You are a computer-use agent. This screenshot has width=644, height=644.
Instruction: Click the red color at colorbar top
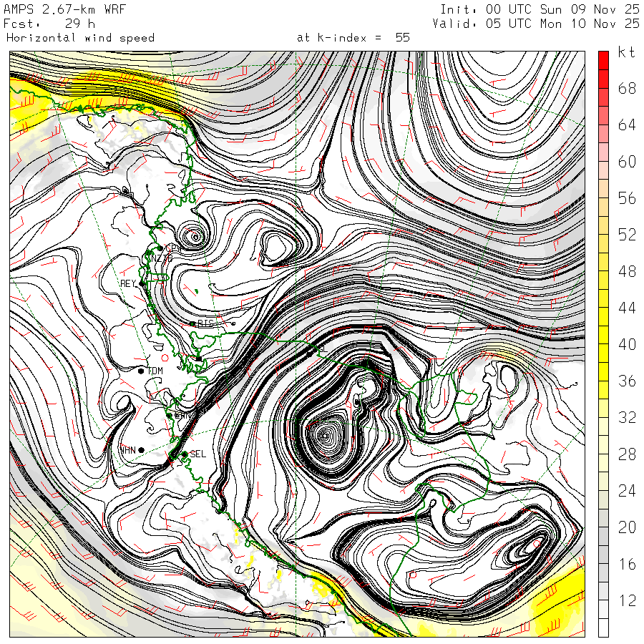click(x=603, y=60)
